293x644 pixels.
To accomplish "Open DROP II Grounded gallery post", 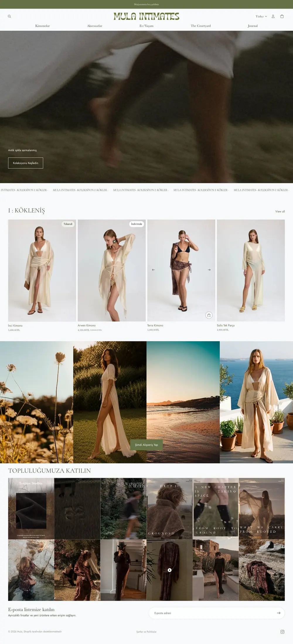I will (x=169, y=509).
